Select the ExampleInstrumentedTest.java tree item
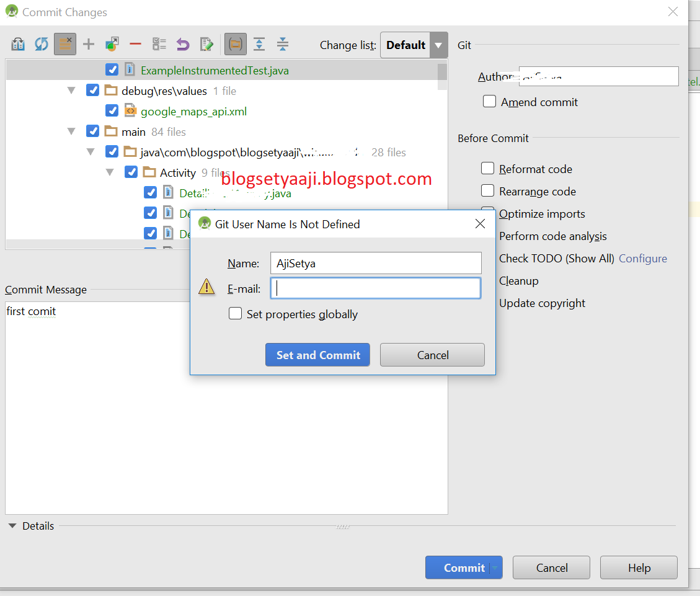 [x=214, y=69]
